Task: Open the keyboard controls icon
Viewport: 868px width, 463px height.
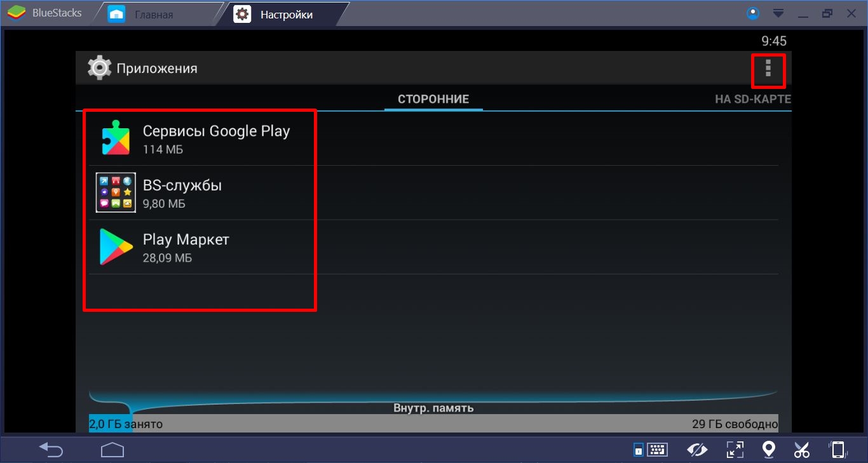Action: tap(651, 450)
